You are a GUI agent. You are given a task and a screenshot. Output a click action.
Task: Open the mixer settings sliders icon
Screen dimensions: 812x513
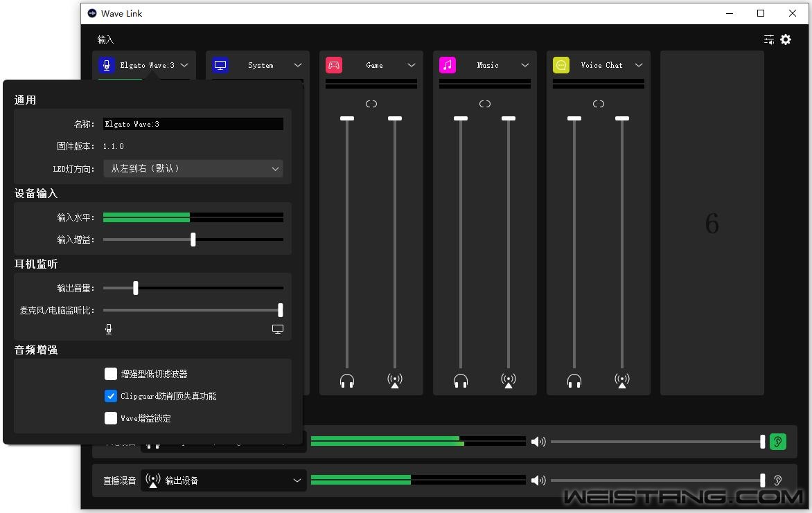coord(768,40)
